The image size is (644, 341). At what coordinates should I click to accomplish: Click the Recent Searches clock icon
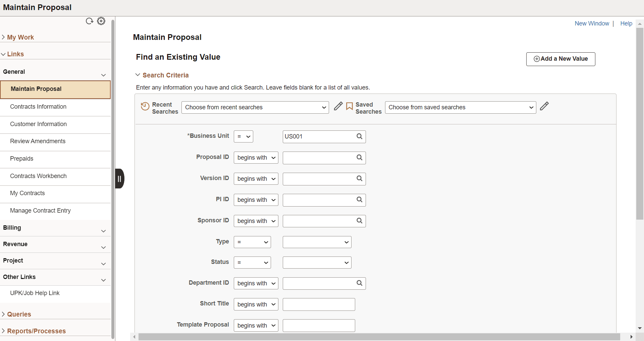tap(145, 106)
